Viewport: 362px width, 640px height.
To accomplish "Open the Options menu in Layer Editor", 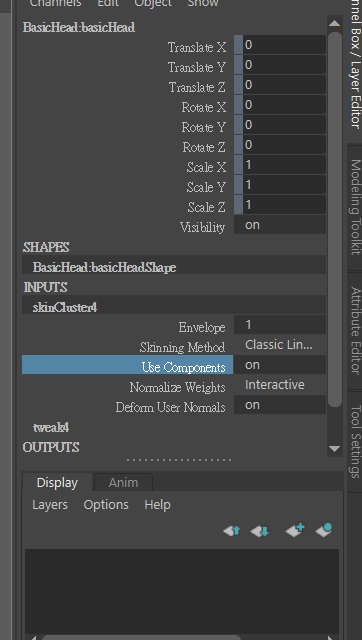I will point(106,505).
